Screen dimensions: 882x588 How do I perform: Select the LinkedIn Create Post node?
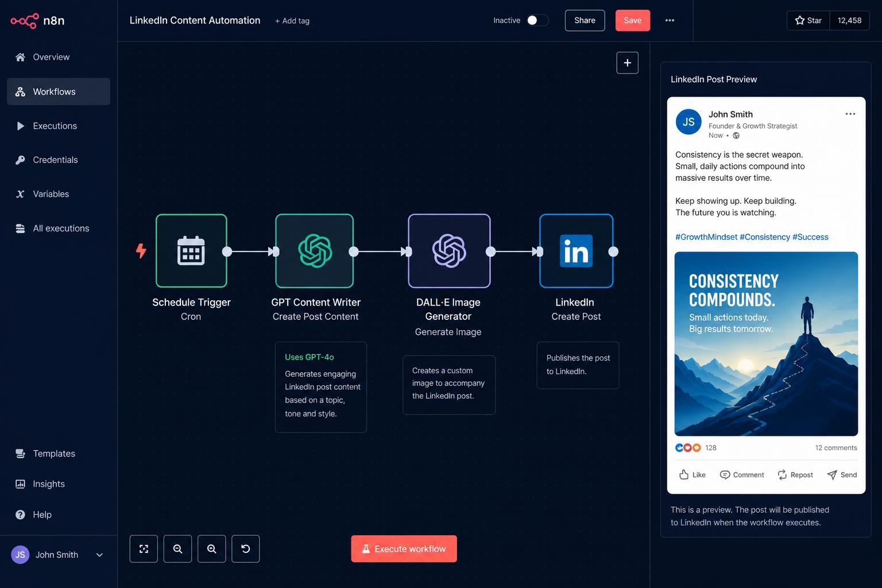click(576, 251)
